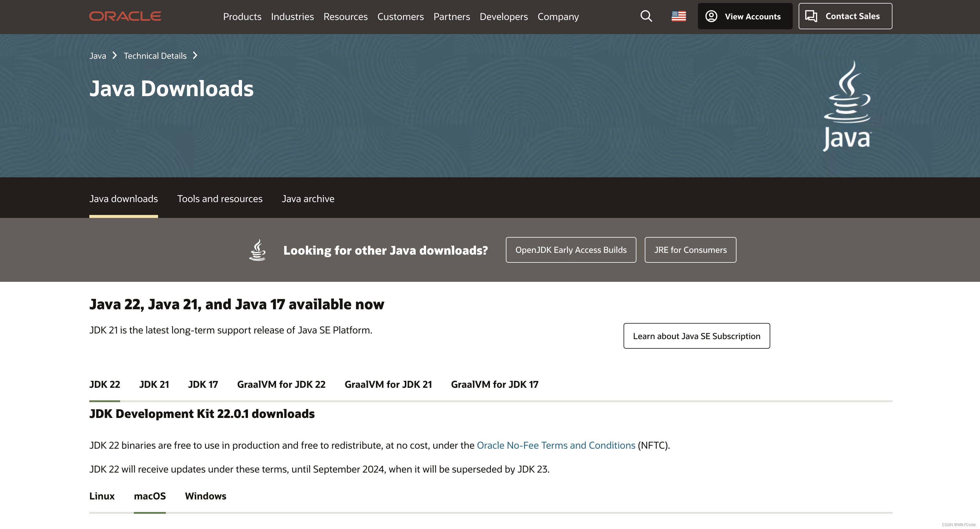Open the Company menu
Viewport: 980px width, 529px height.
(558, 17)
